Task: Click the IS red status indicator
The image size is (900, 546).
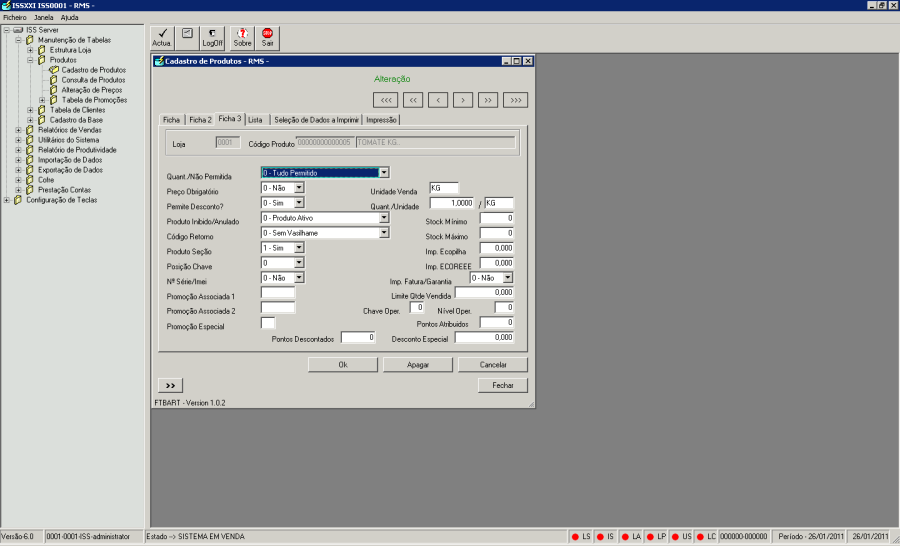Action: click(600, 537)
